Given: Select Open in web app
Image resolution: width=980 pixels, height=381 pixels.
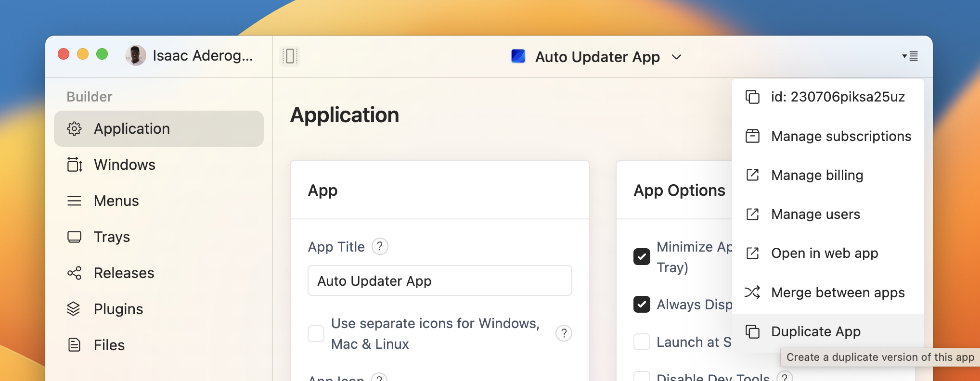Looking at the screenshot, I should coord(828,253).
